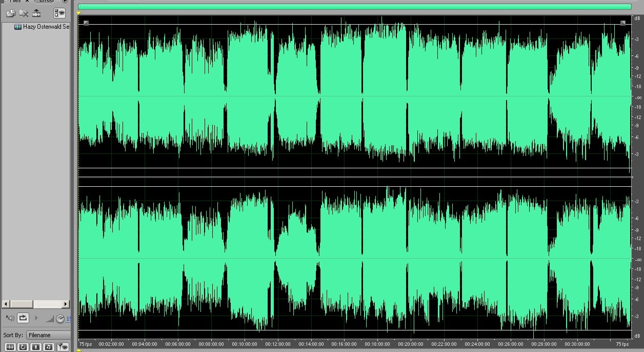Click the 75 fps label at ruler's left end
This screenshot has height=352, width=644.
click(86, 344)
